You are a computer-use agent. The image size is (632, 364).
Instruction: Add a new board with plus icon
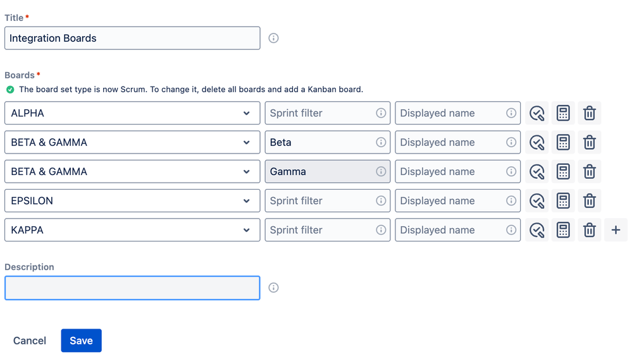tap(616, 230)
